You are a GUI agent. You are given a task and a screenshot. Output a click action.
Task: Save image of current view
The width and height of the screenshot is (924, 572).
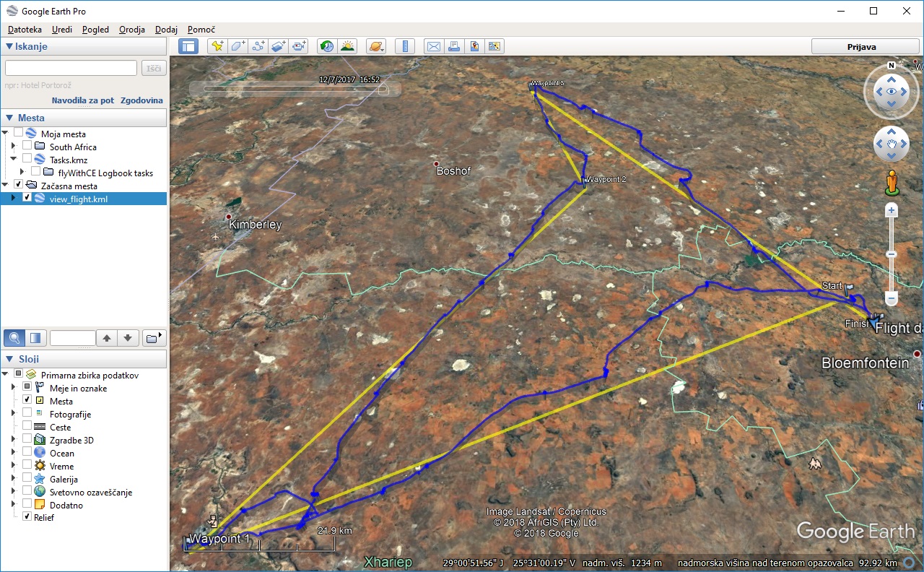474,46
